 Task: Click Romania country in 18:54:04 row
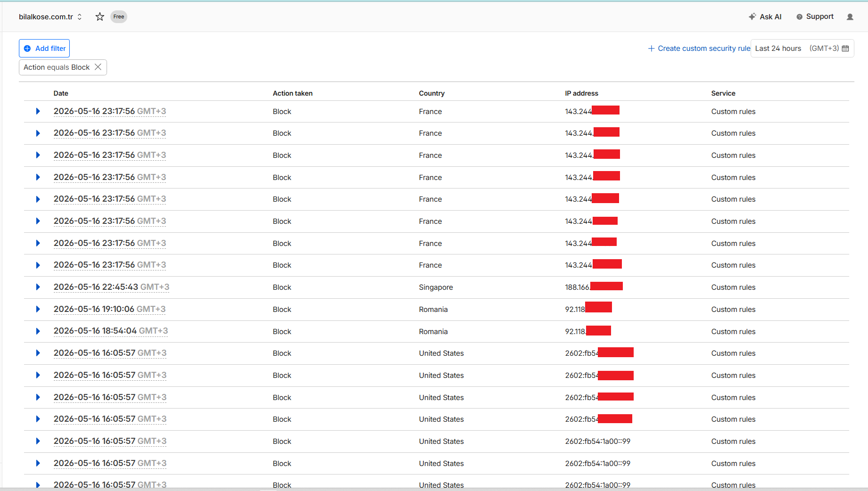click(433, 332)
